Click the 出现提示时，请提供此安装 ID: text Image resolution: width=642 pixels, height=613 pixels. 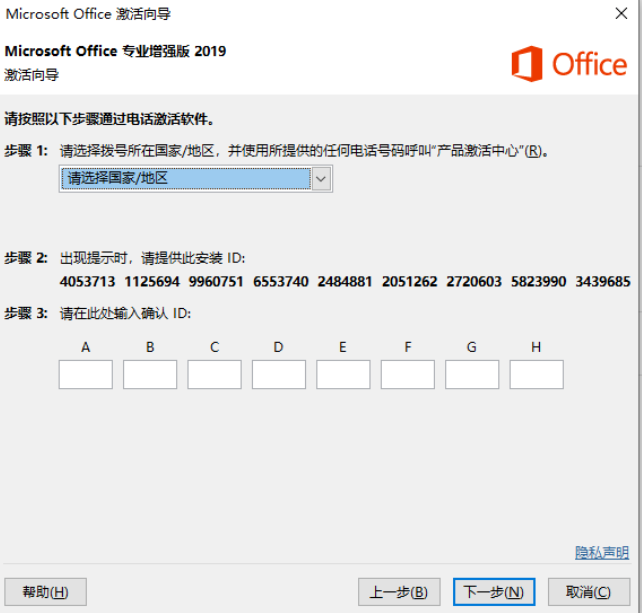pyautogui.click(x=152, y=258)
